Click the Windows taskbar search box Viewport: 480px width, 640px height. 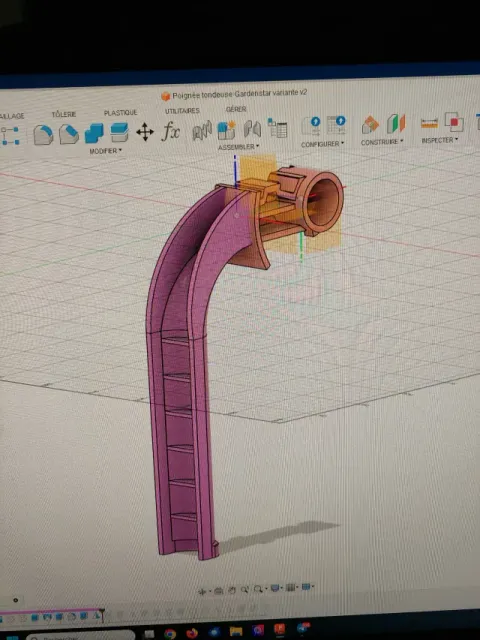pyautogui.click(x=80, y=636)
